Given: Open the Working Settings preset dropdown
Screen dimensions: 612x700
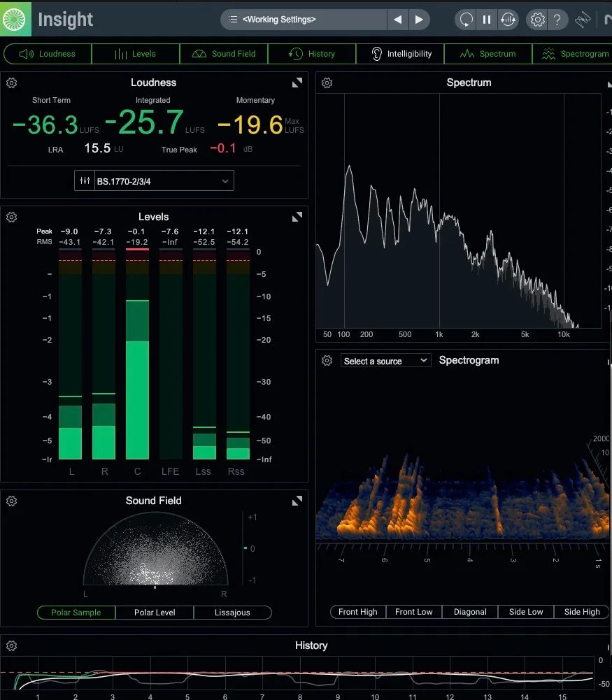Looking at the screenshot, I should (x=304, y=19).
